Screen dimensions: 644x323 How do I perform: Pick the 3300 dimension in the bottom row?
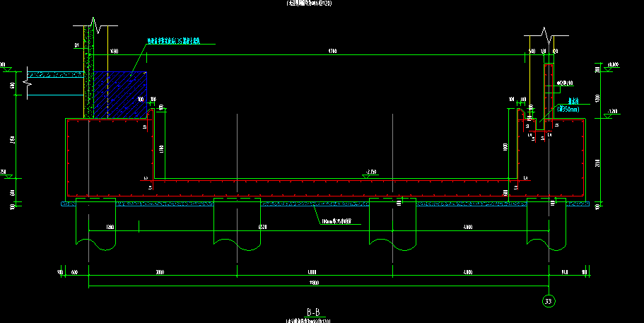tap(160, 272)
